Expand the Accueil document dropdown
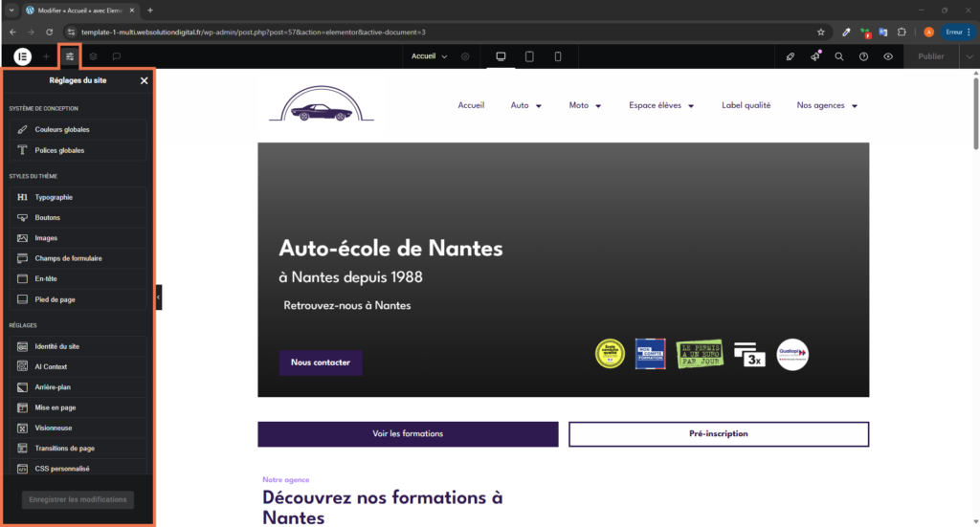The height and width of the screenshot is (527, 980). tap(430, 56)
